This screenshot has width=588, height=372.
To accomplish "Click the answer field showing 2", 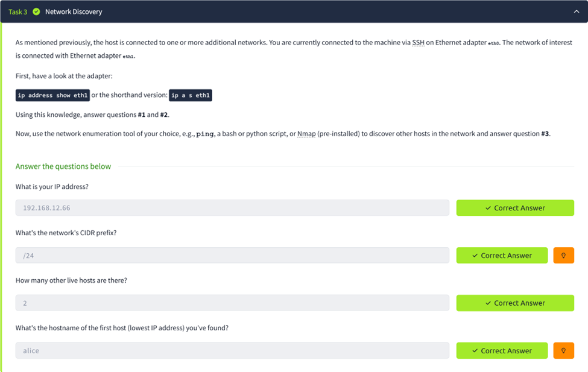I will [232, 303].
